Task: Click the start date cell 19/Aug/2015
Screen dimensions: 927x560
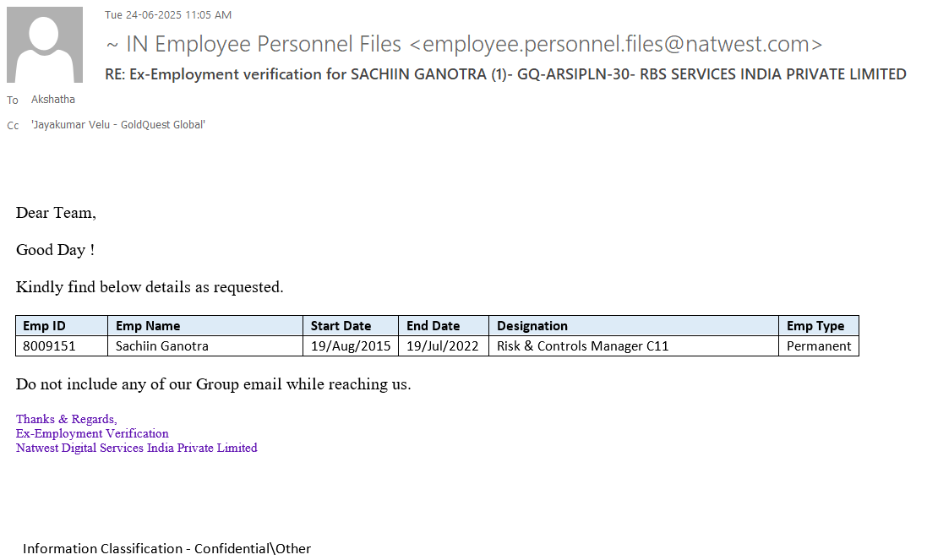Action: (x=351, y=346)
